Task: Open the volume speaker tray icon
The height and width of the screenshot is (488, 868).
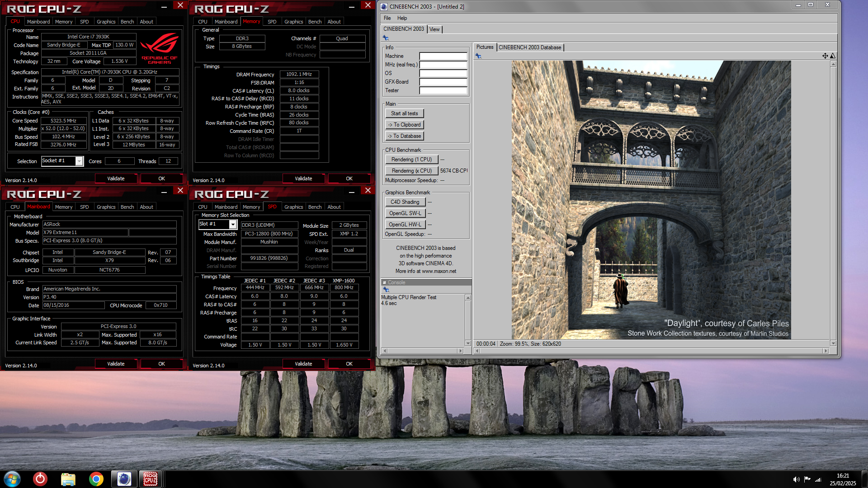Action: click(x=796, y=479)
